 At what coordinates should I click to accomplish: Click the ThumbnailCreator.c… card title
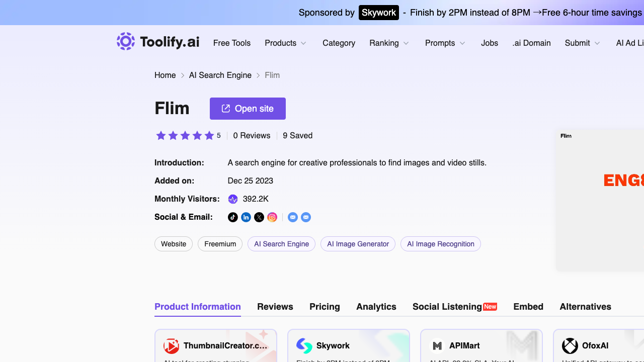tap(225, 346)
